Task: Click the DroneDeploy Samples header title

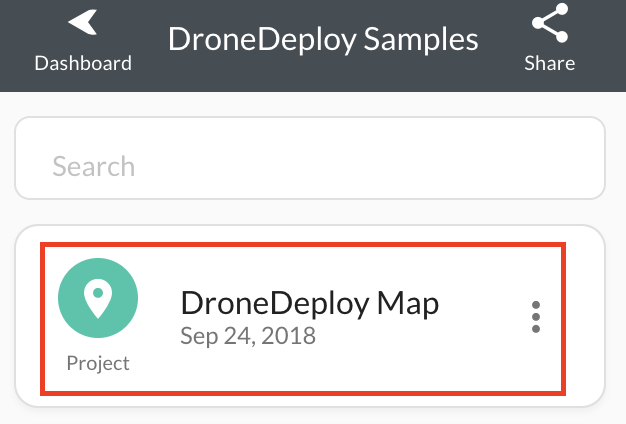Action: coord(323,39)
